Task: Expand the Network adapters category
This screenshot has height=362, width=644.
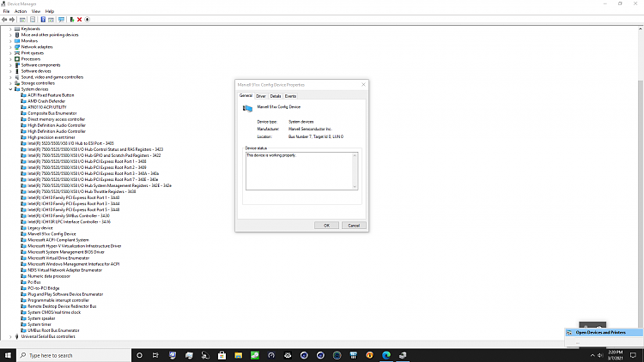Action: pyautogui.click(x=10, y=47)
